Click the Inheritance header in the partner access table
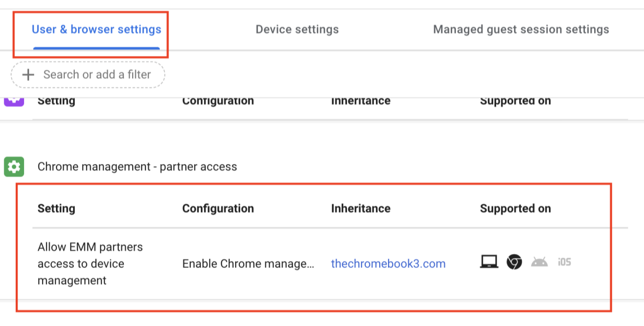Image resolution: width=644 pixels, height=326 pixels. coord(360,209)
